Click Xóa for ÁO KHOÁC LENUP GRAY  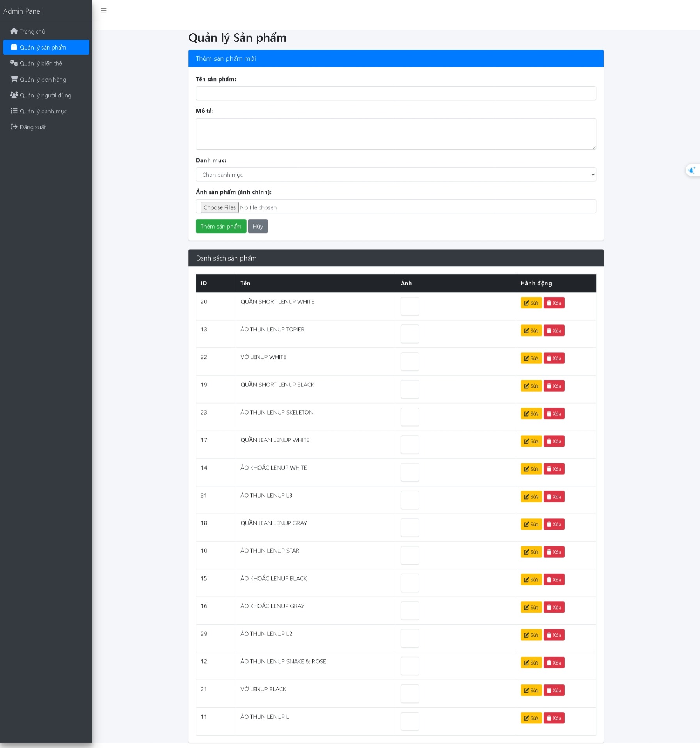554,608
